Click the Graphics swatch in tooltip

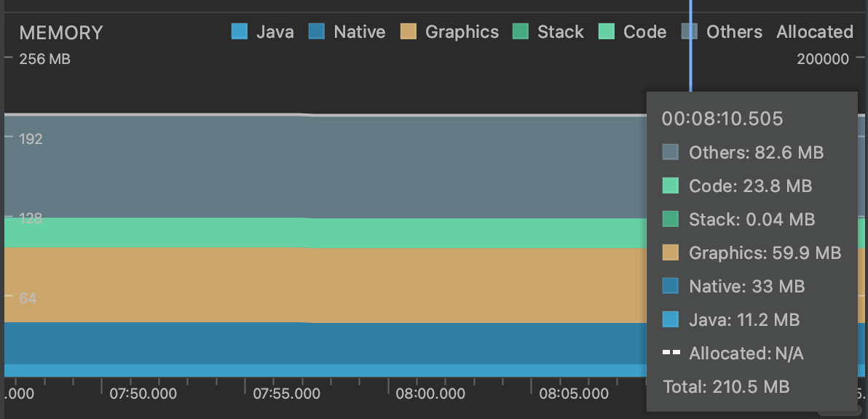coord(671,252)
